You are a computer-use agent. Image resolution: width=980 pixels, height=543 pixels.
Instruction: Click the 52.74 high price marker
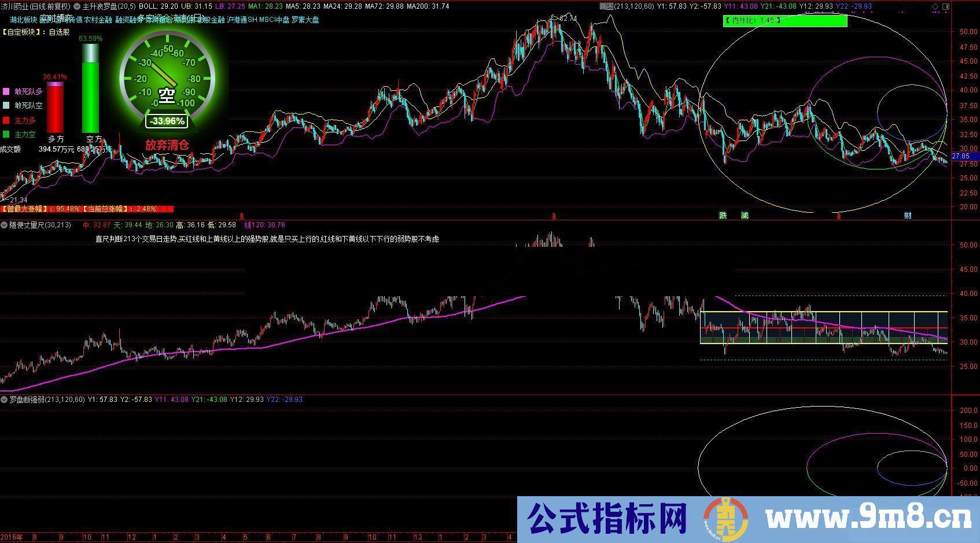click(x=569, y=19)
